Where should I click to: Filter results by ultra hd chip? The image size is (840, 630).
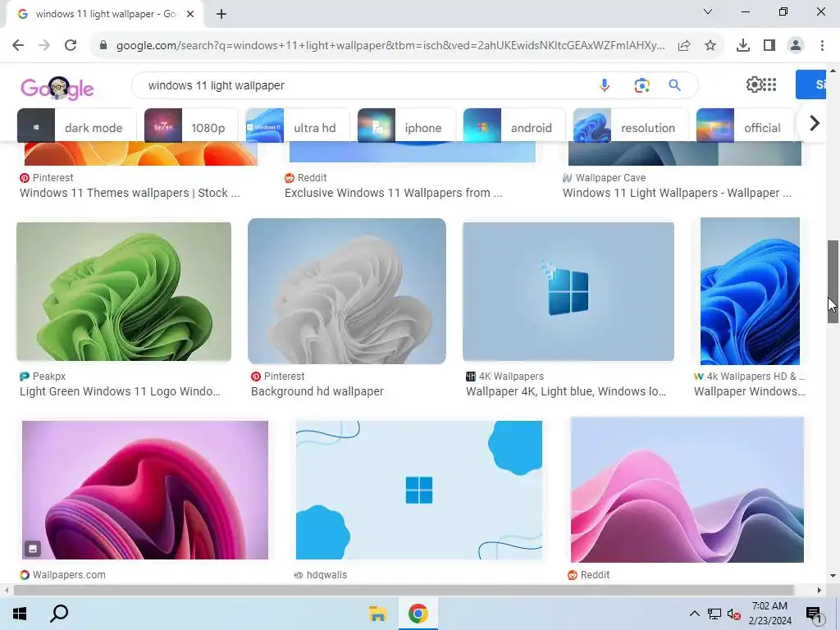pyautogui.click(x=297, y=126)
